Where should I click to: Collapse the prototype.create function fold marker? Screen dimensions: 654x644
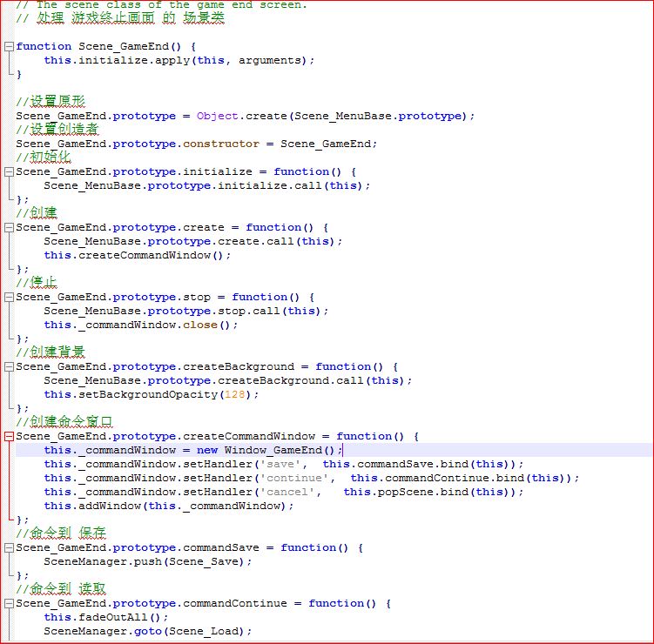(x=9, y=228)
